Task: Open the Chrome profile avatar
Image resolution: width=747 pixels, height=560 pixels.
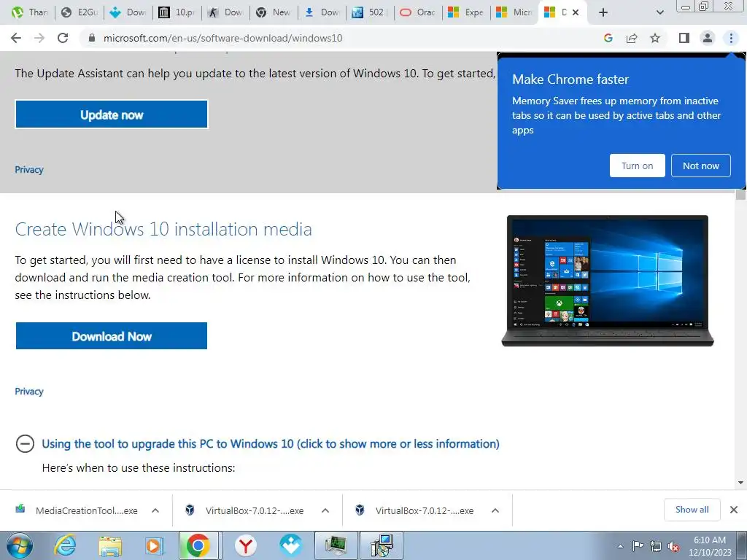Action: [708, 38]
